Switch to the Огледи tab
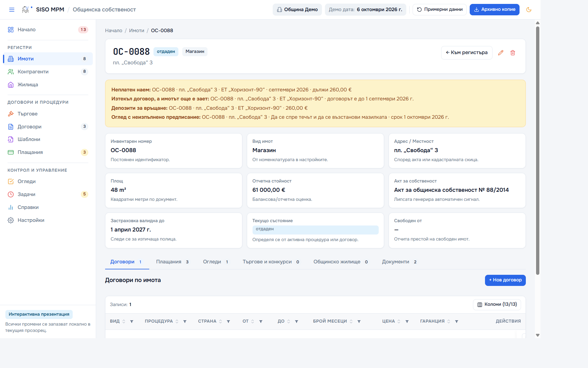 click(x=216, y=262)
